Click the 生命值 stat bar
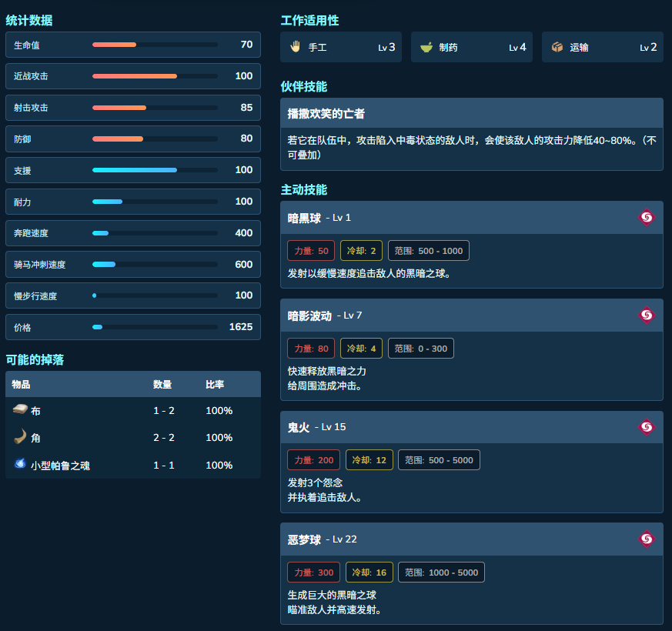Viewport: 672px width, 631px height. coord(155,45)
